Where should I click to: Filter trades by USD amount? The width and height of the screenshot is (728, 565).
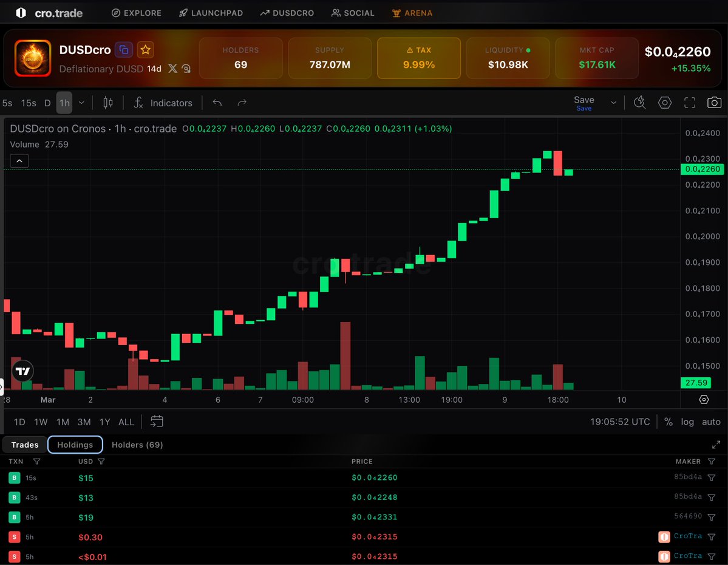point(101,461)
